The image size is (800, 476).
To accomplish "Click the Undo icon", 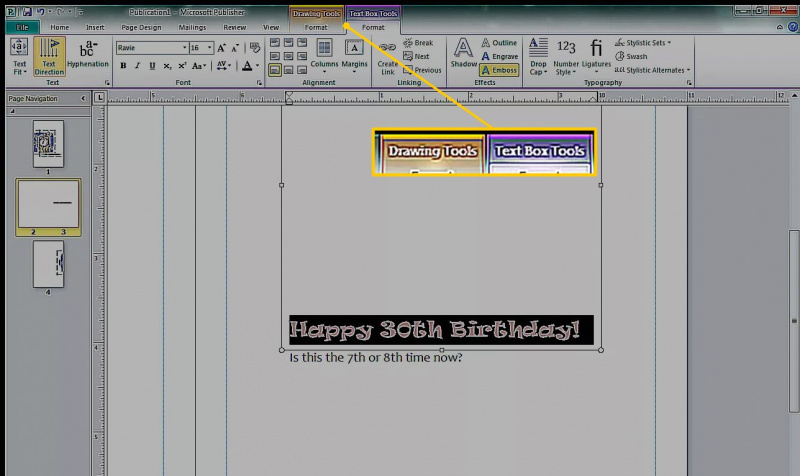I will (x=40, y=12).
